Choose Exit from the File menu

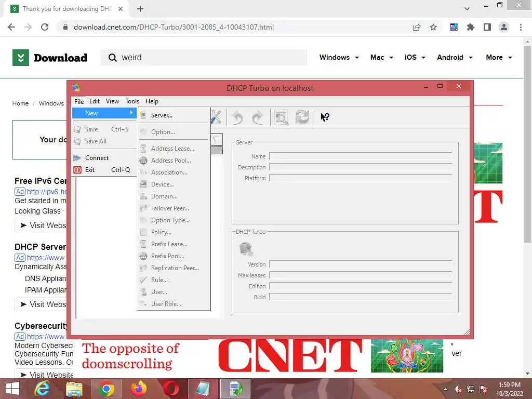(x=104, y=170)
